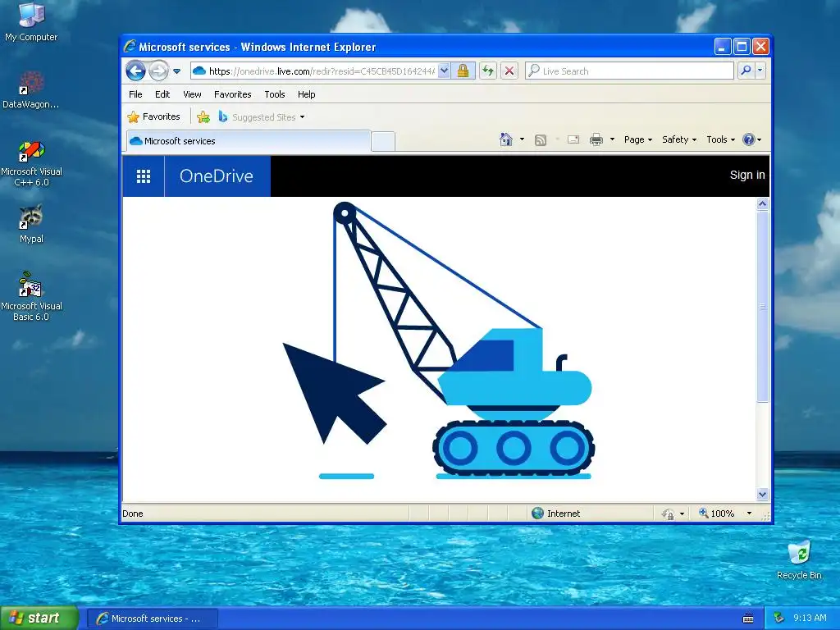Screen dimensions: 840x630
Task: Open the Tools menu in menu bar
Action: tap(274, 94)
